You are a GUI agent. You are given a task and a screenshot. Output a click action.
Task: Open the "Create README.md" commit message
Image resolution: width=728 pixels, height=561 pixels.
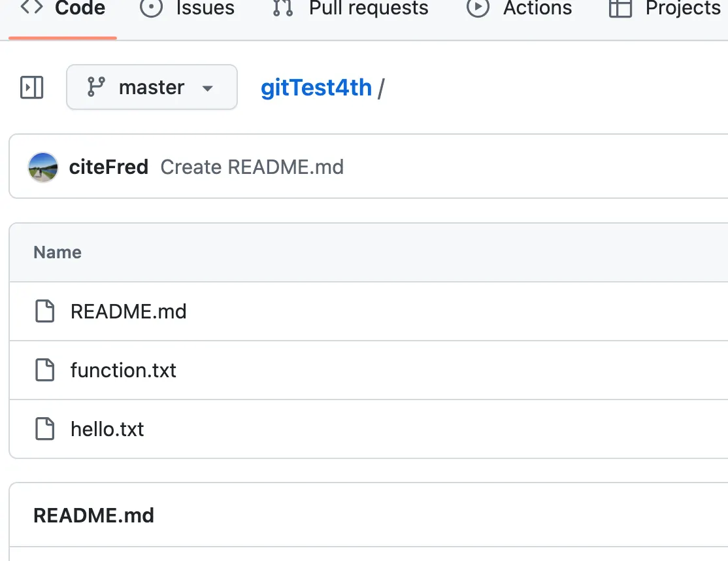(x=252, y=167)
